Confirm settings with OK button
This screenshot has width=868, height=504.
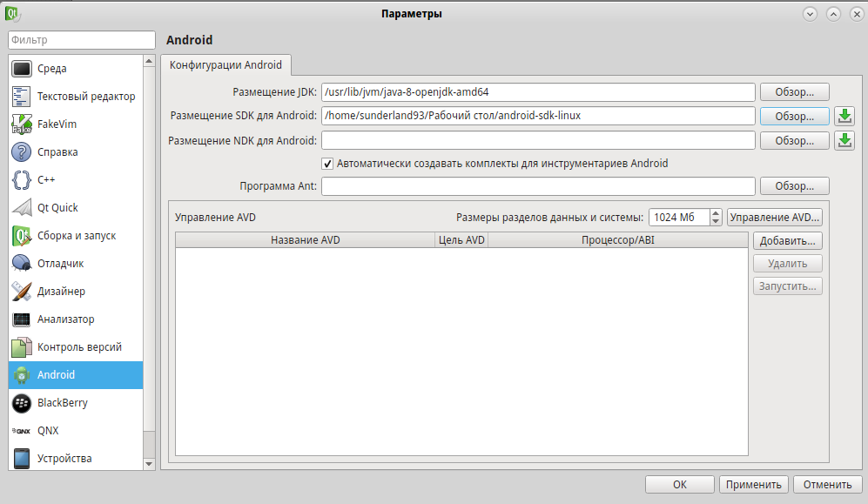(680, 485)
